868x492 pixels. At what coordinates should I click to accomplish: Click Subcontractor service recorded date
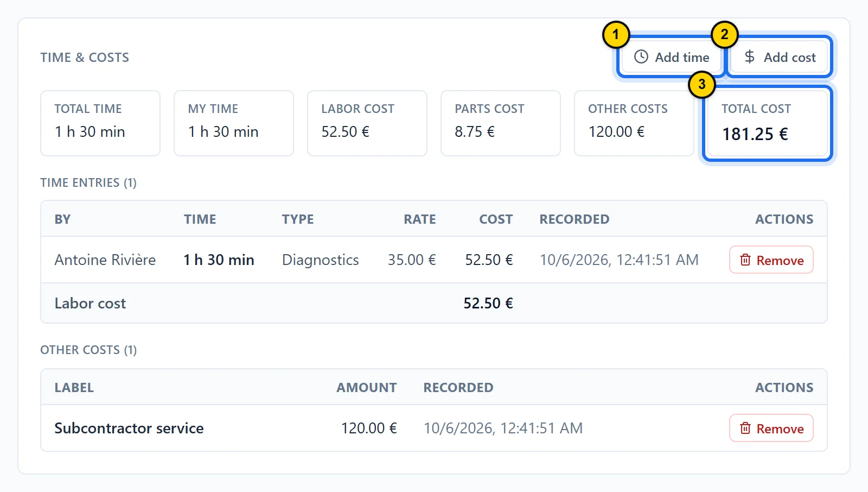pyautogui.click(x=503, y=428)
